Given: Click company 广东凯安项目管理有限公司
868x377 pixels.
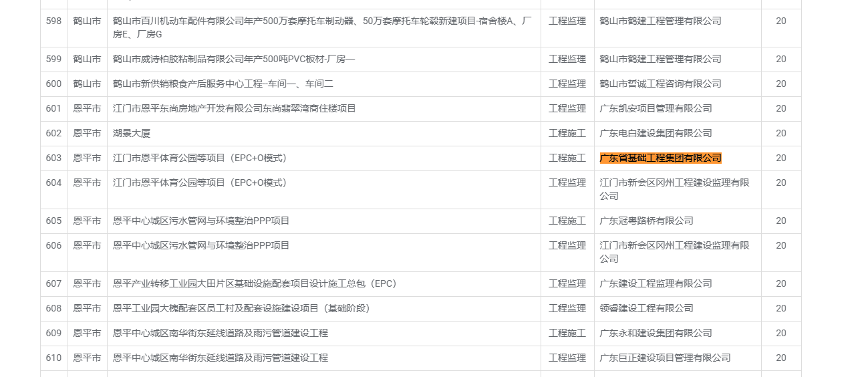Looking at the screenshot, I should (656, 109).
